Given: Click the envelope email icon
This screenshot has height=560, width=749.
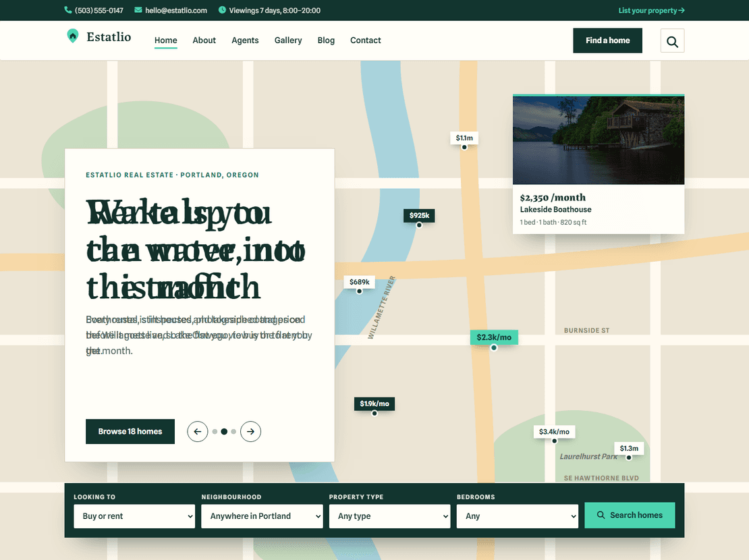Looking at the screenshot, I should click(138, 10).
